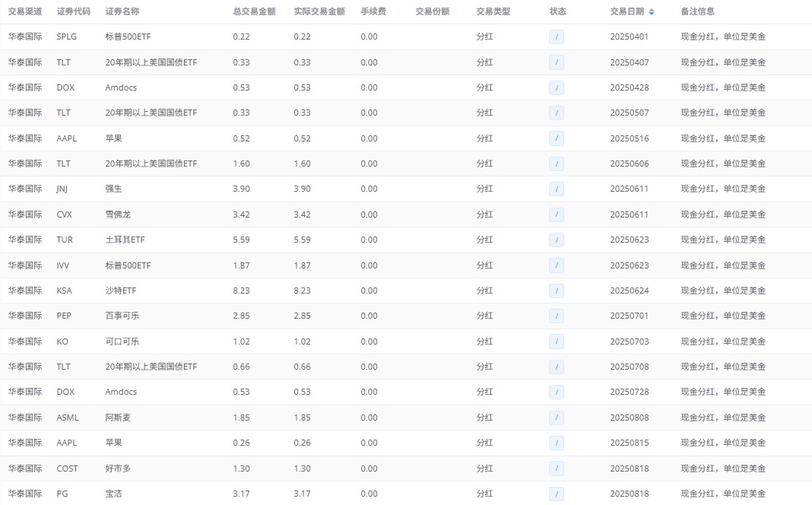The width and height of the screenshot is (812, 505).
Task: Select the security code cell JNJ
Action: pyautogui.click(x=62, y=189)
